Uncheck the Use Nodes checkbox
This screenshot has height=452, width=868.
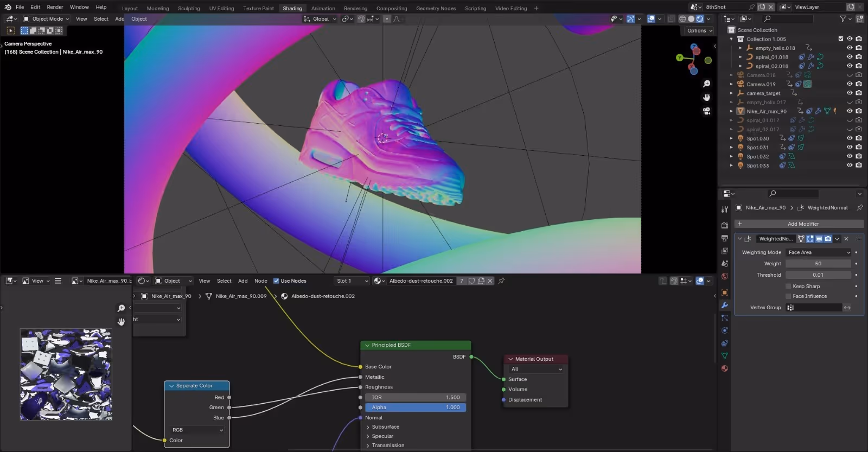pos(276,281)
